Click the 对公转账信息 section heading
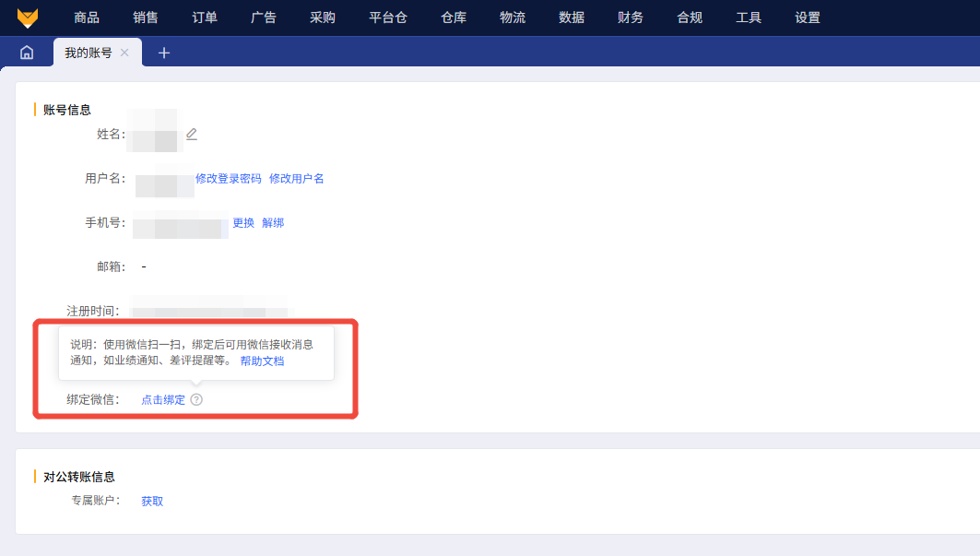980x556 pixels. click(78, 478)
